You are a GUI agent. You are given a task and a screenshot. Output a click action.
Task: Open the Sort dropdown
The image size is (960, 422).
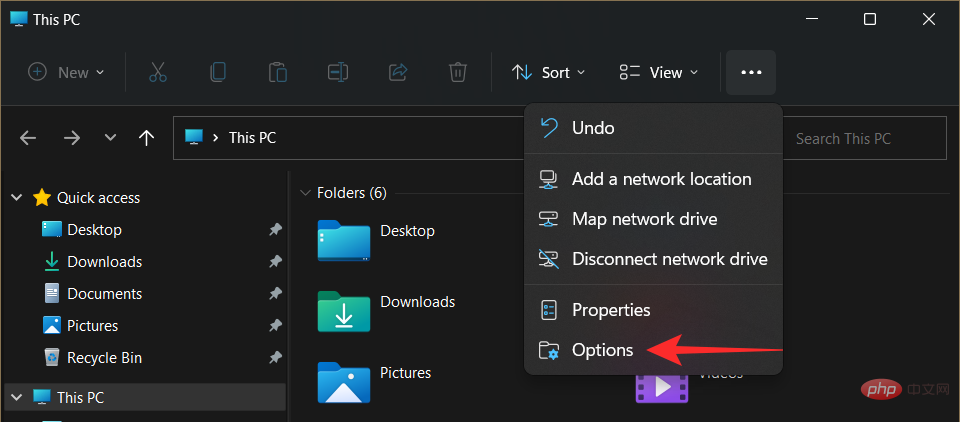tap(549, 72)
